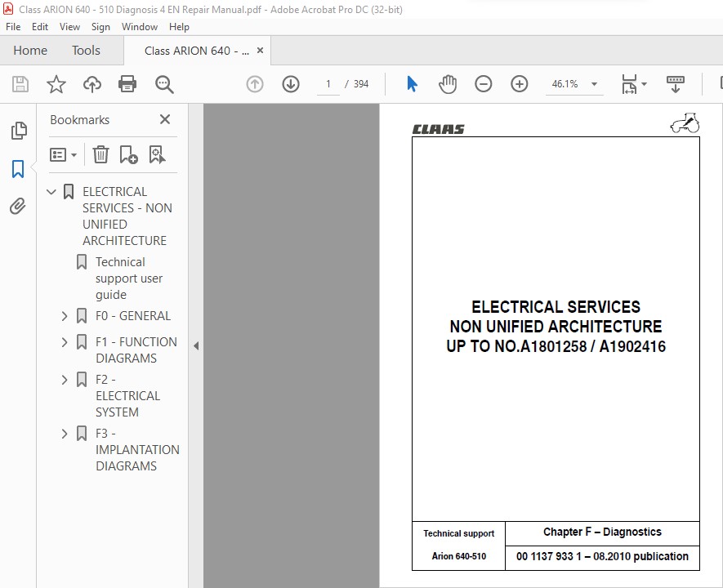The width and height of the screenshot is (723, 588).
Task: Expand the F0 - GENERAL bookmark
Action: pos(65,316)
